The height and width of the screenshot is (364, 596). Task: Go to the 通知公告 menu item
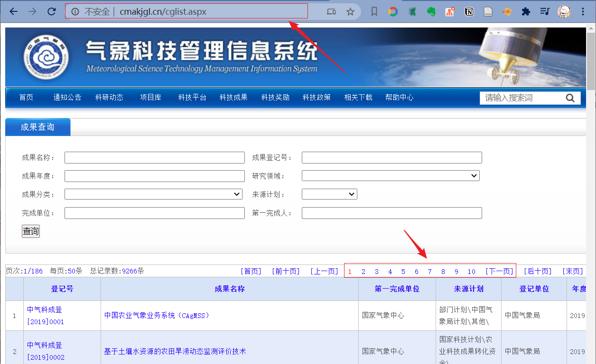[67, 98]
